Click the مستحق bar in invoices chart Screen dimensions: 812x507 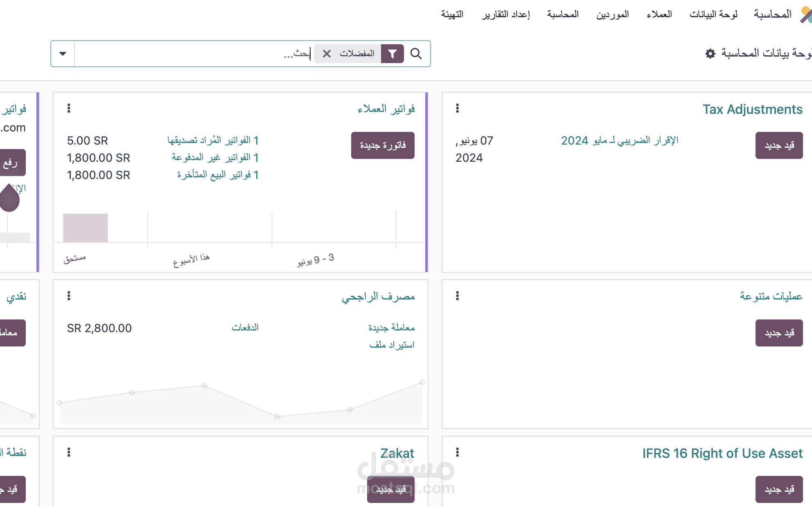click(x=86, y=228)
